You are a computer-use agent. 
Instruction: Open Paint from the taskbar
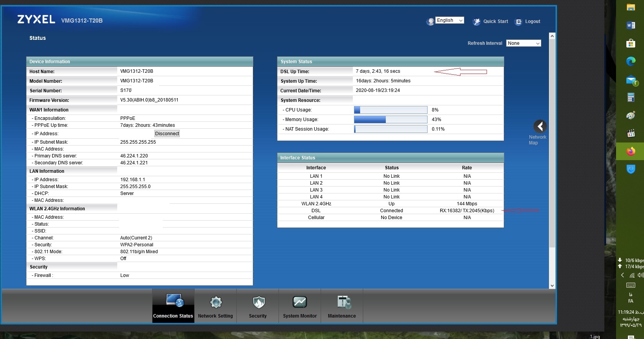pos(631,115)
